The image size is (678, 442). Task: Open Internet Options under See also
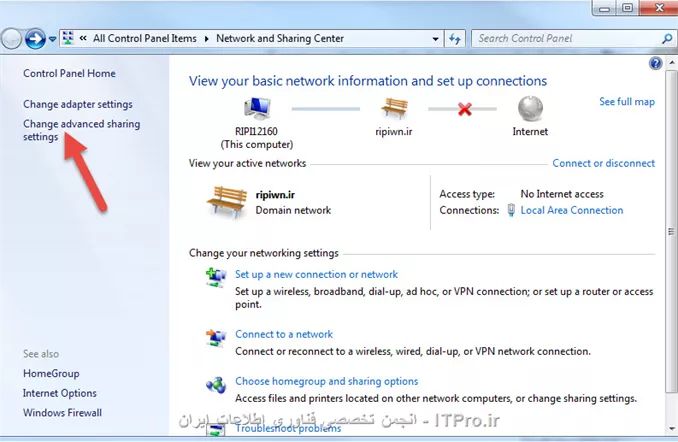click(x=60, y=393)
